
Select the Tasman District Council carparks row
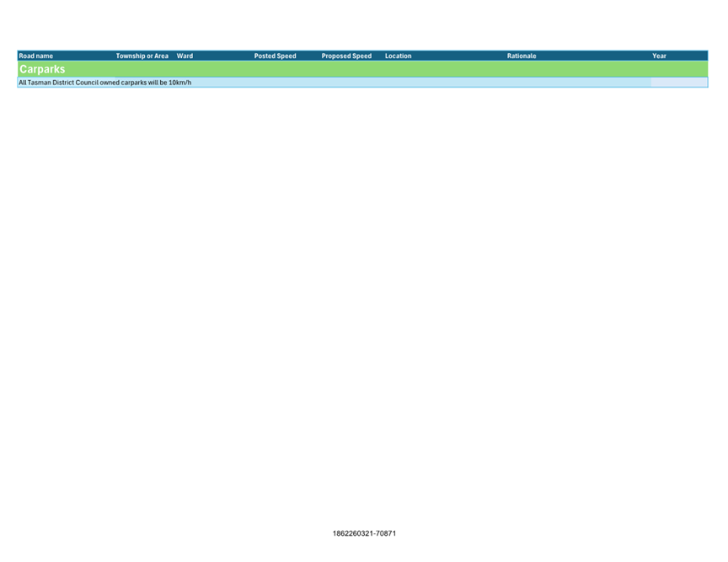point(362,83)
